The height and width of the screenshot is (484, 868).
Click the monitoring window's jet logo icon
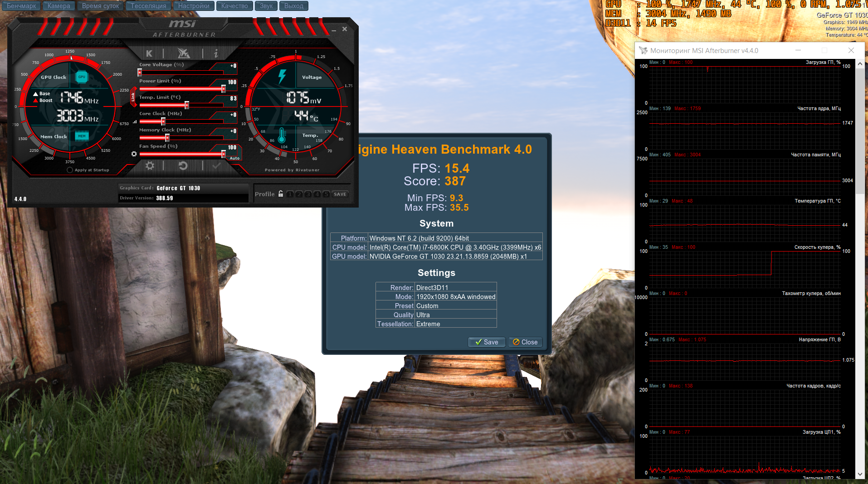click(x=643, y=50)
